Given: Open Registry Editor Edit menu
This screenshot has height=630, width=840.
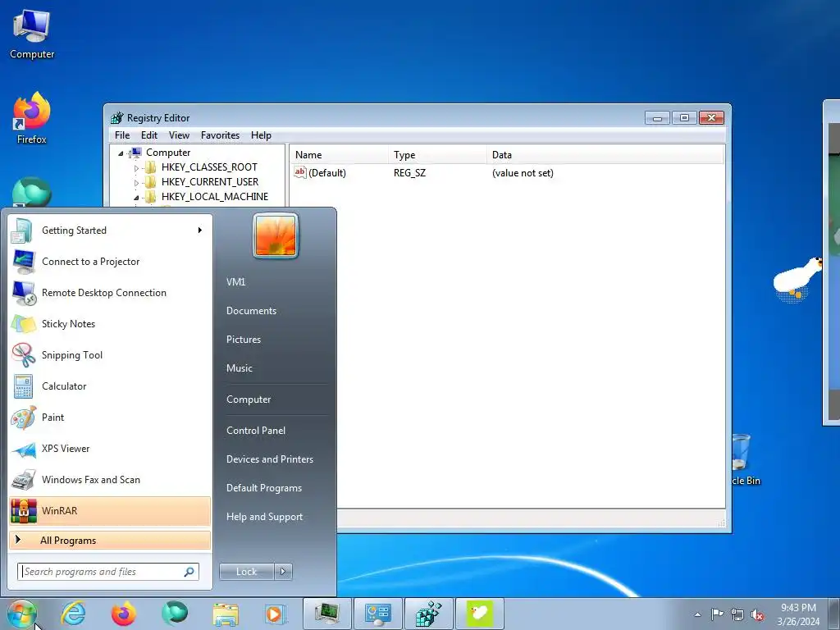Looking at the screenshot, I should [x=149, y=135].
